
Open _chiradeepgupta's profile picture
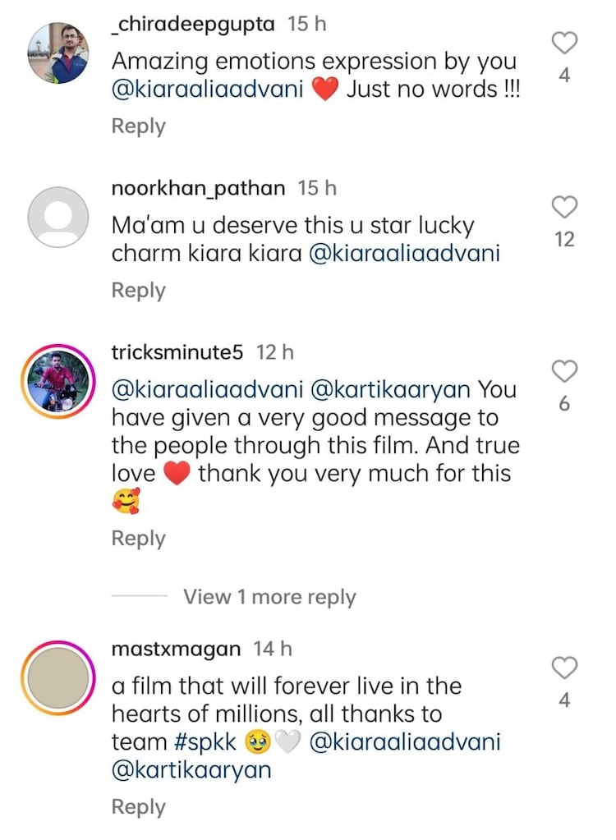coord(58,53)
